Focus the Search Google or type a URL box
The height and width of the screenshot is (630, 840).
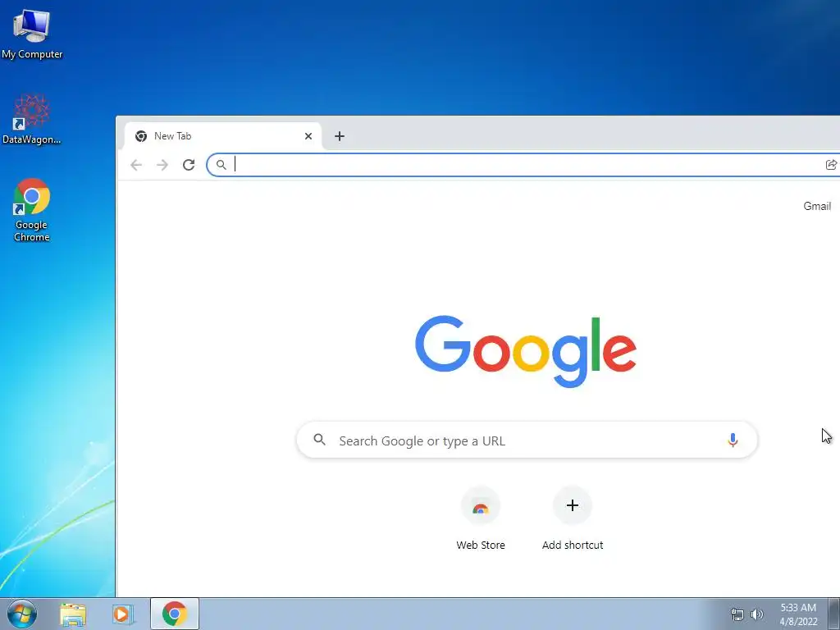tap(527, 441)
